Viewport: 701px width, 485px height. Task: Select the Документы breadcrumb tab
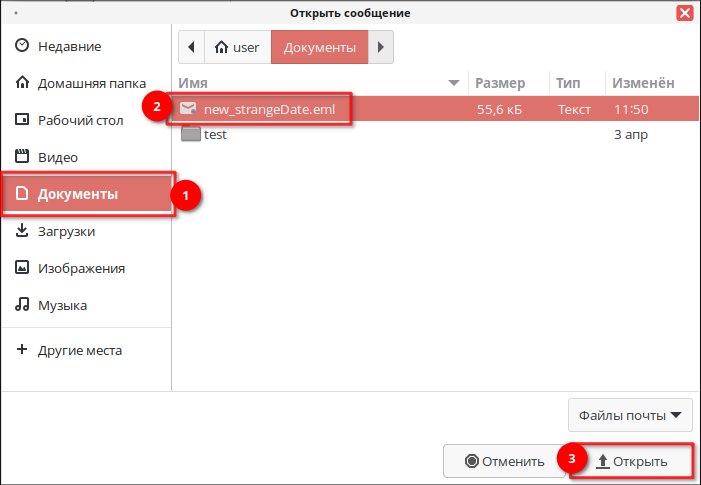click(x=319, y=47)
